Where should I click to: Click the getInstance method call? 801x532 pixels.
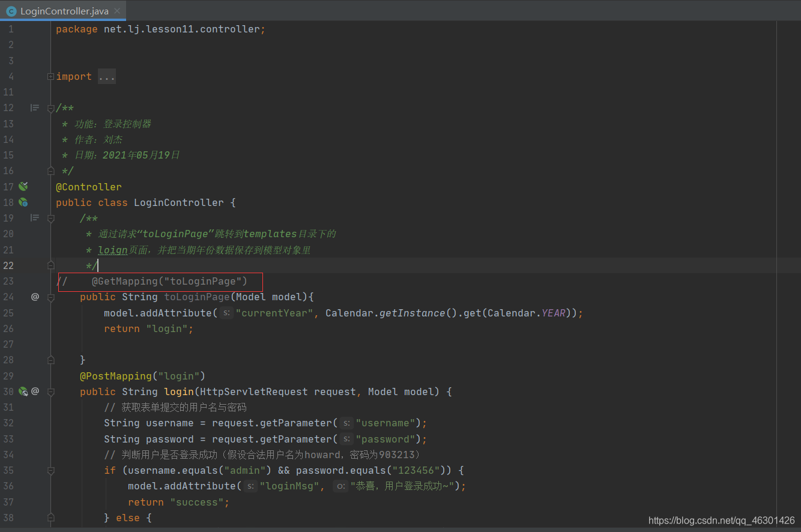[x=413, y=313]
